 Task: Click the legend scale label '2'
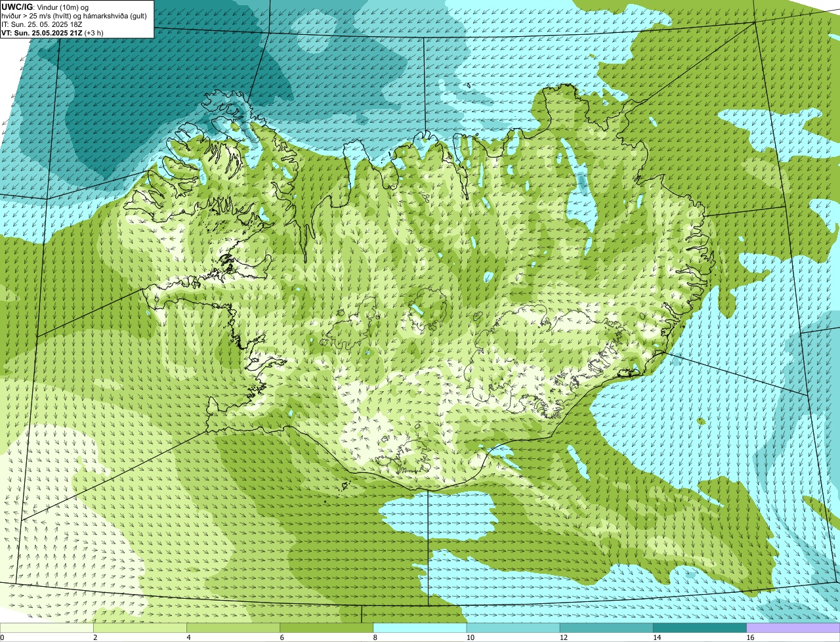pos(95,637)
